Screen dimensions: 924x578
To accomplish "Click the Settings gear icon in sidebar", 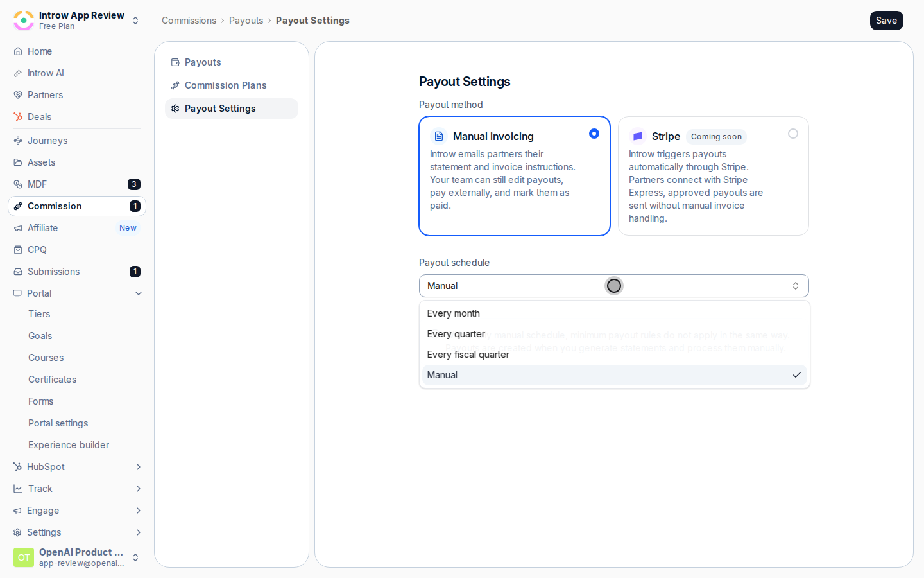I will coord(17,532).
